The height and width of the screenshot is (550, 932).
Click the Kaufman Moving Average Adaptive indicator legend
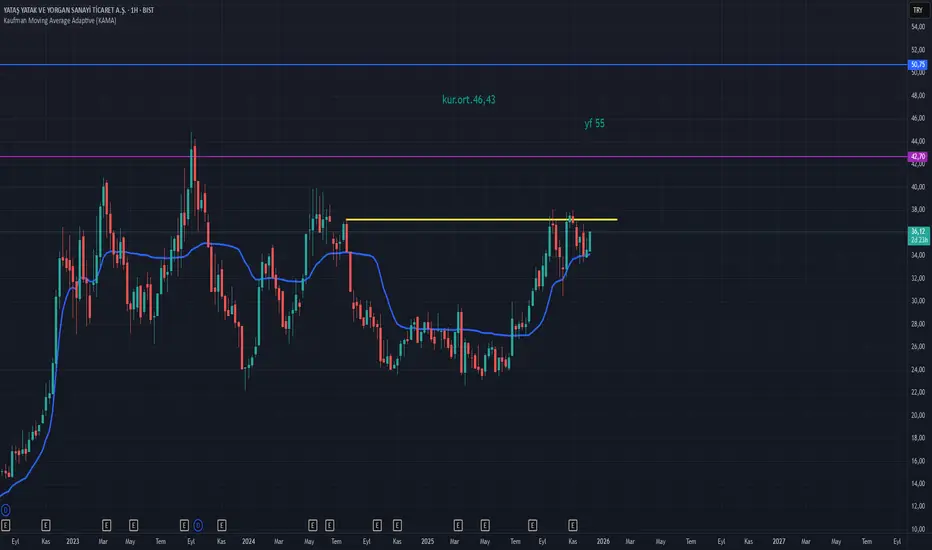(x=60, y=21)
